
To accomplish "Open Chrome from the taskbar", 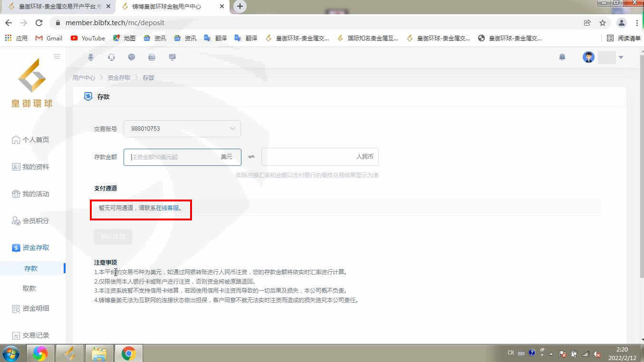I will 128,353.
